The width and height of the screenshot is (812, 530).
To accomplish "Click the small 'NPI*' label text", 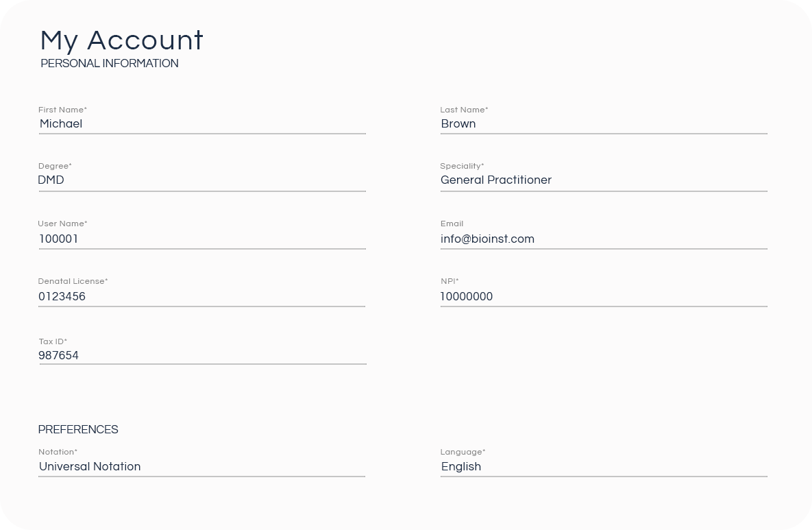I will tap(450, 282).
